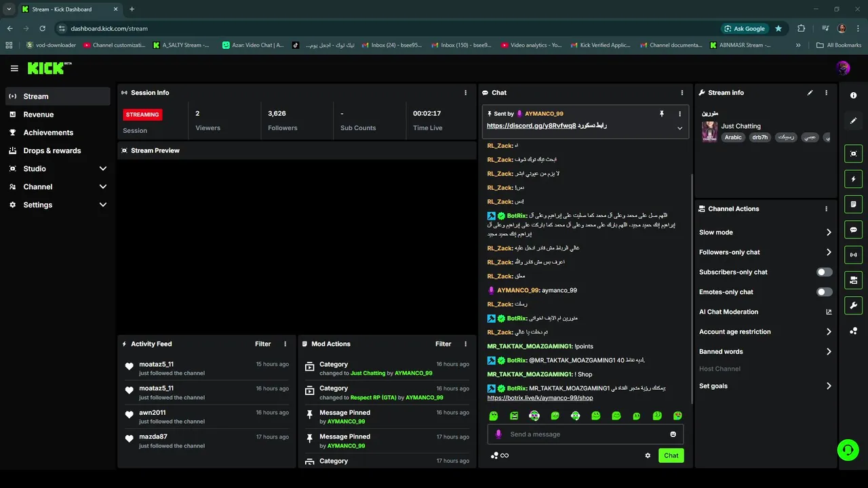The image size is (868, 488).
Task: Click the camera icon in right sidebar
Action: coord(853,280)
